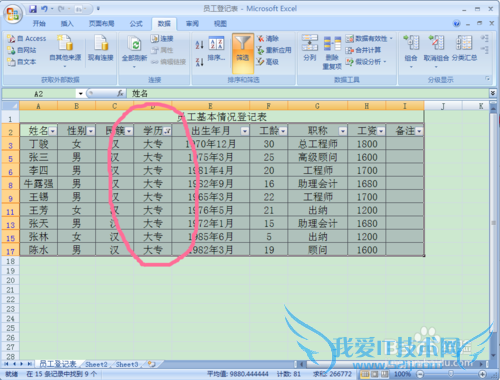The height and width of the screenshot is (380, 500).
Task: Click insert function fx button
Action: 120,94
